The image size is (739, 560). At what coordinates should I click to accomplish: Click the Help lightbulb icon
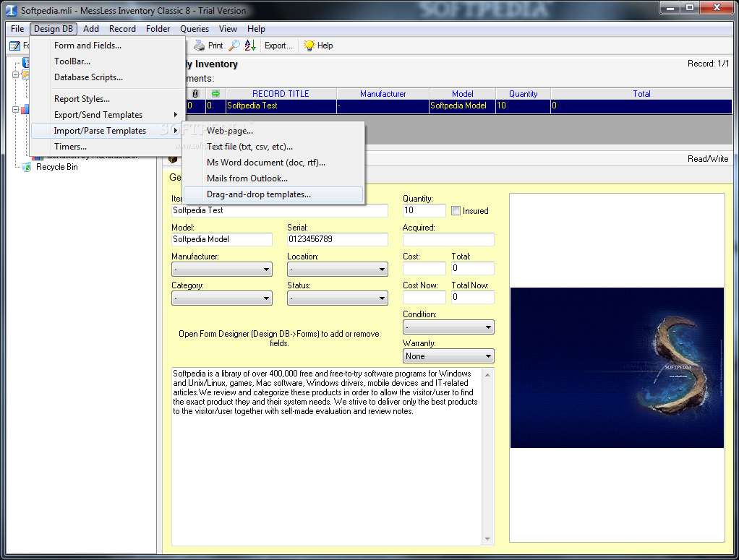[x=309, y=46]
